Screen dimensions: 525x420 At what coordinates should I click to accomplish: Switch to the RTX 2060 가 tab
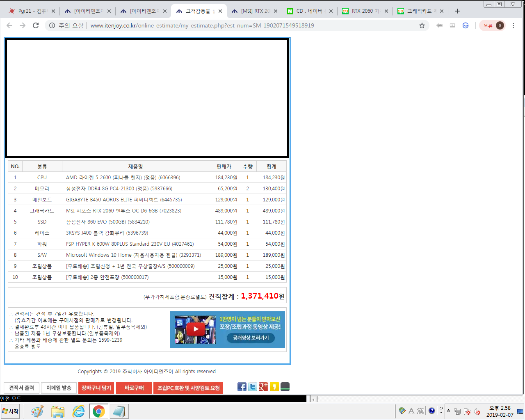point(365,11)
